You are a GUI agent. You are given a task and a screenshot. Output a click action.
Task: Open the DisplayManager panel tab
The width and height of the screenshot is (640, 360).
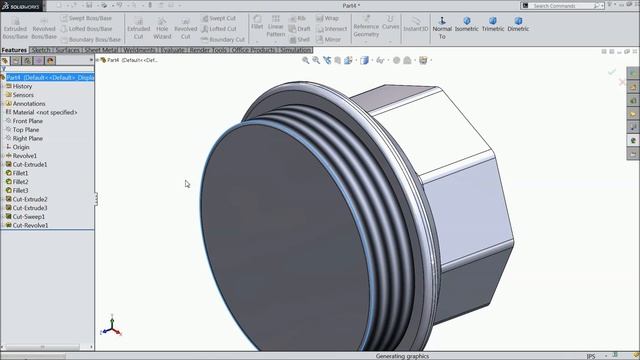tap(50, 60)
